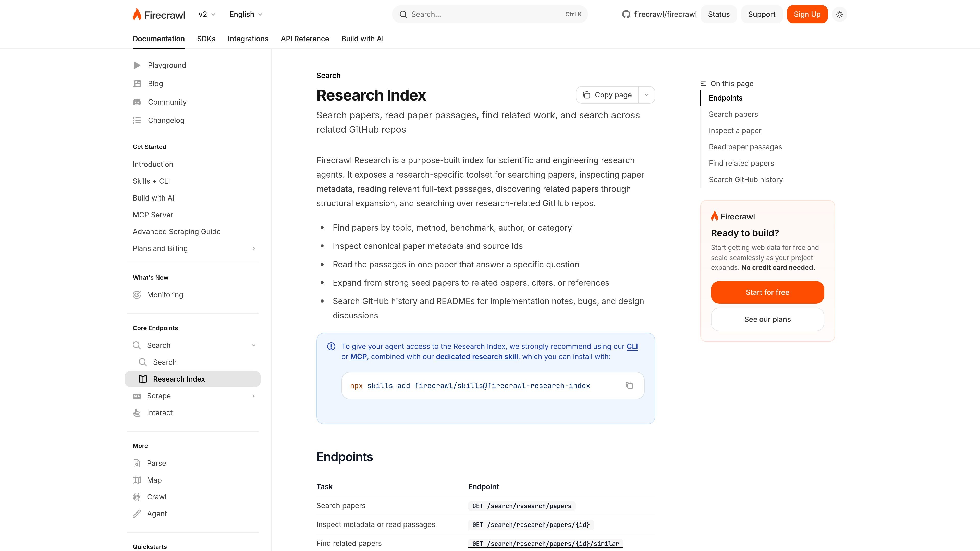Viewport: 980px width, 551px height.
Task: Click the orange Sign Up button
Action: point(807,15)
